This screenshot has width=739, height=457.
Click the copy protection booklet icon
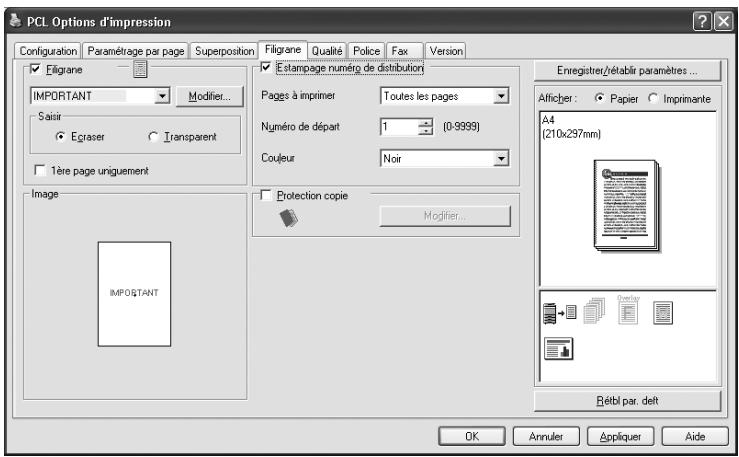click(288, 218)
